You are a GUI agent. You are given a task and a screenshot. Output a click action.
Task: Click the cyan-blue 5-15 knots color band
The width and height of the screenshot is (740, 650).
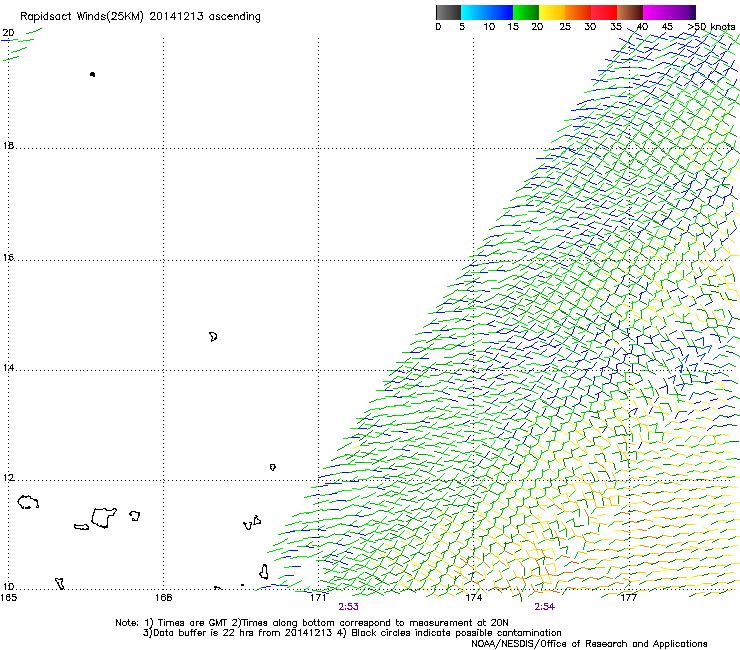[x=487, y=12]
